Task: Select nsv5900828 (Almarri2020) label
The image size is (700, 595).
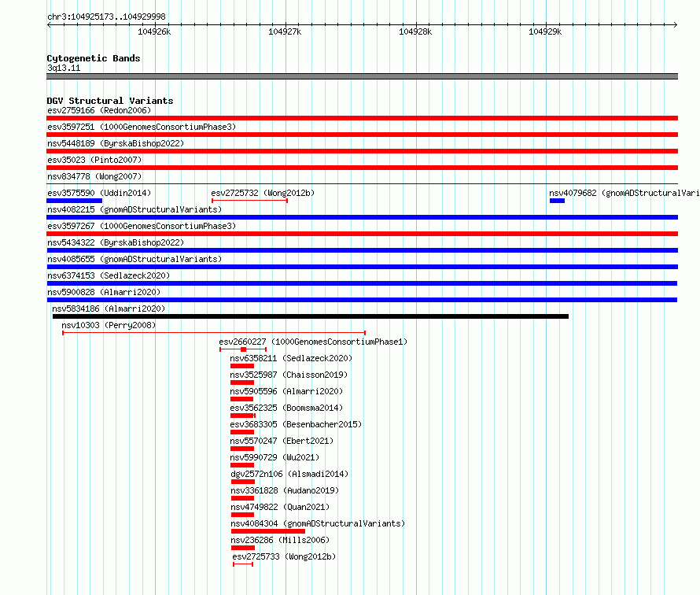Action: click(104, 292)
